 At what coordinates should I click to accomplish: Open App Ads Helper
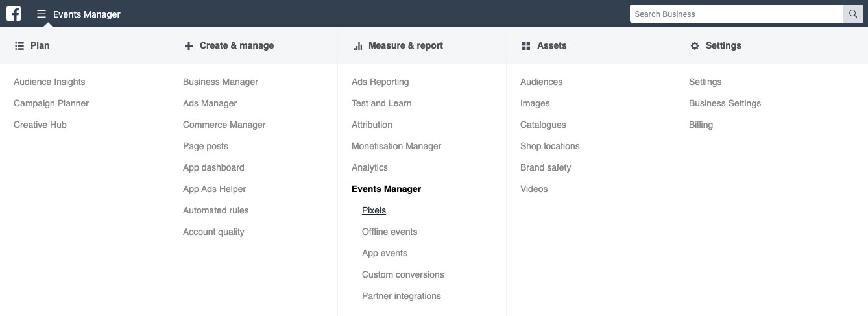(214, 189)
